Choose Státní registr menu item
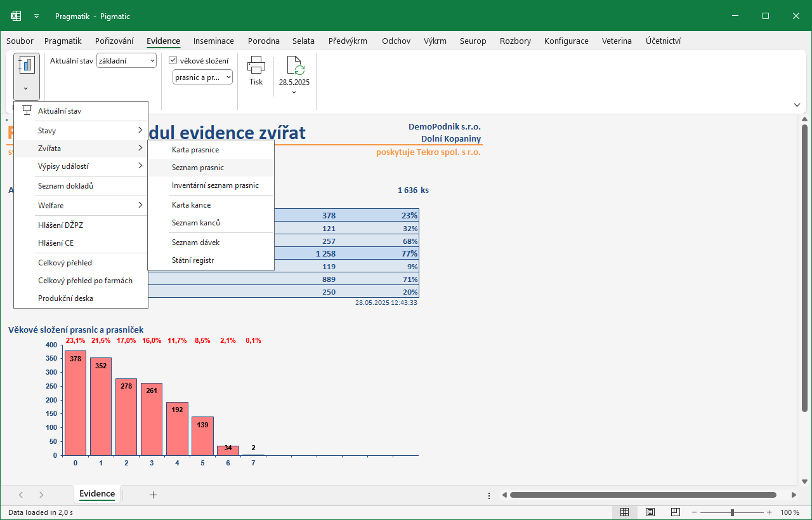The height and width of the screenshot is (520, 812). point(211,260)
